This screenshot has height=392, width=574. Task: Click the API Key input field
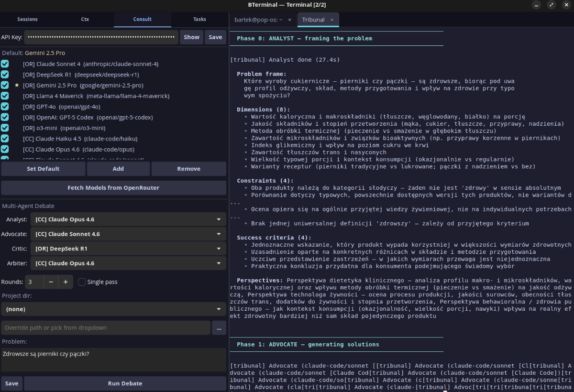tap(101, 37)
